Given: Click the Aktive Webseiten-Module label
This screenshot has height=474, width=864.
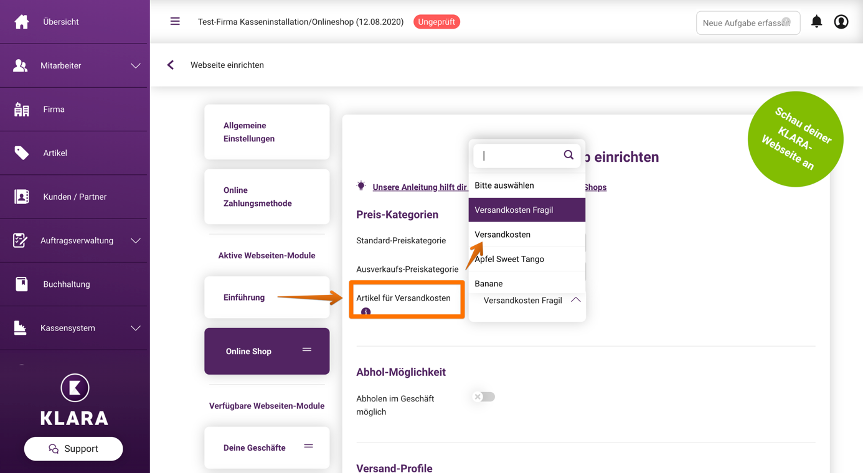Looking at the screenshot, I should (267, 255).
